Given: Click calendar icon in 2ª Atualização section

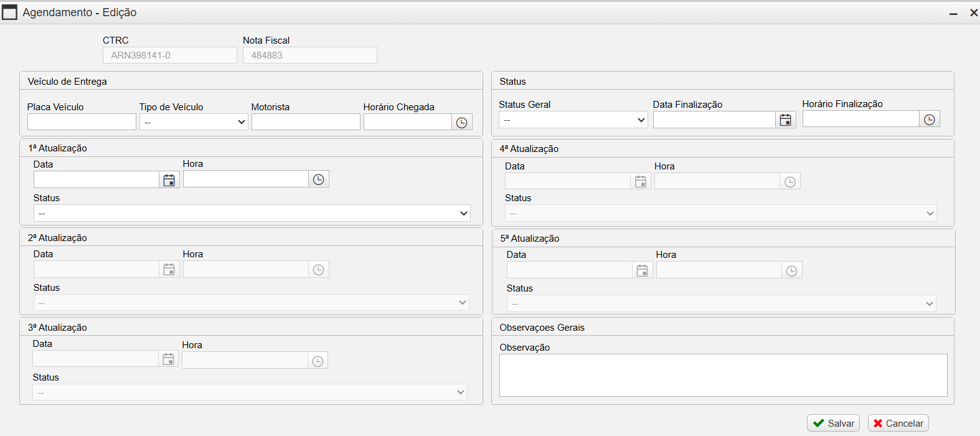Looking at the screenshot, I should pos(169,270).
